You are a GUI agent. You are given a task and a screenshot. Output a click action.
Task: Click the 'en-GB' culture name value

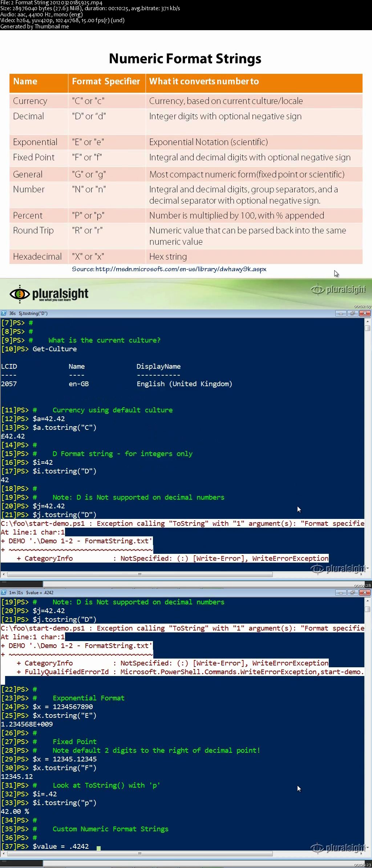point(79,384)
